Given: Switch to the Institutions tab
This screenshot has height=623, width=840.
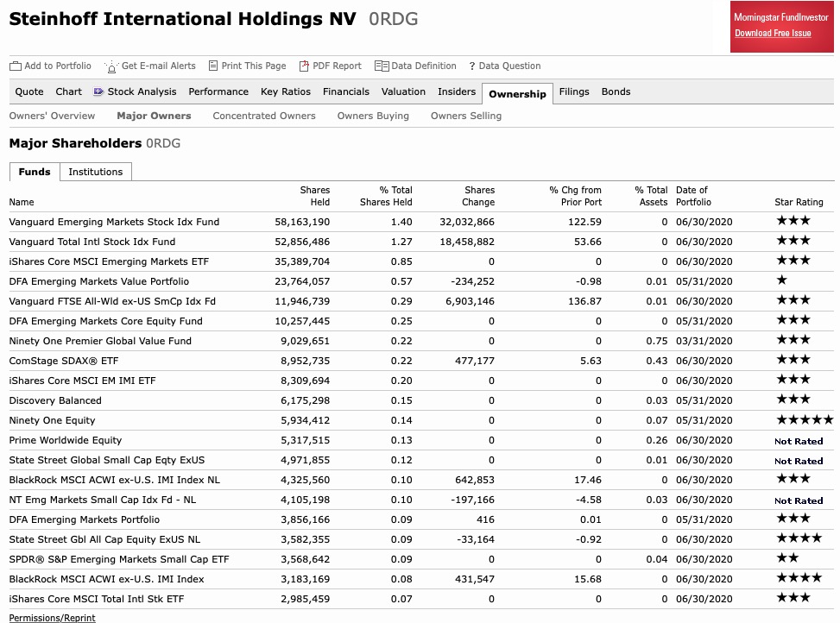Looking at the screenshot, I should [x=96, y=172].
